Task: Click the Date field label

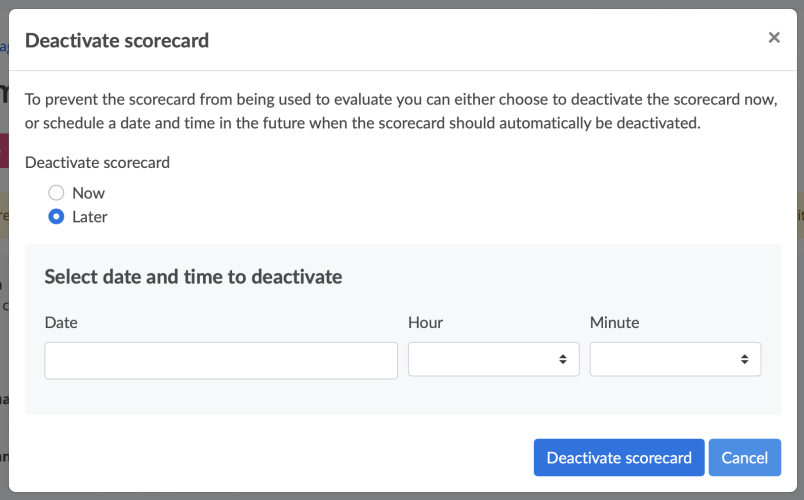Action: (x=61, y=323)
